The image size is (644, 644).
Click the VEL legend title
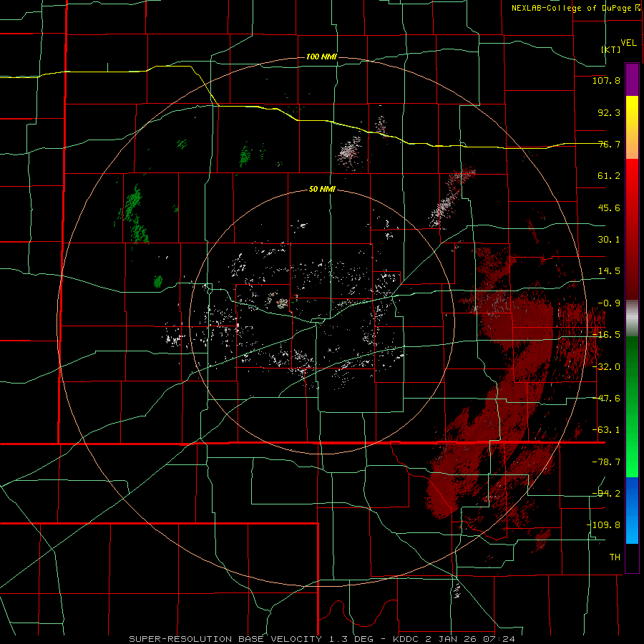(x=628, y=43)
